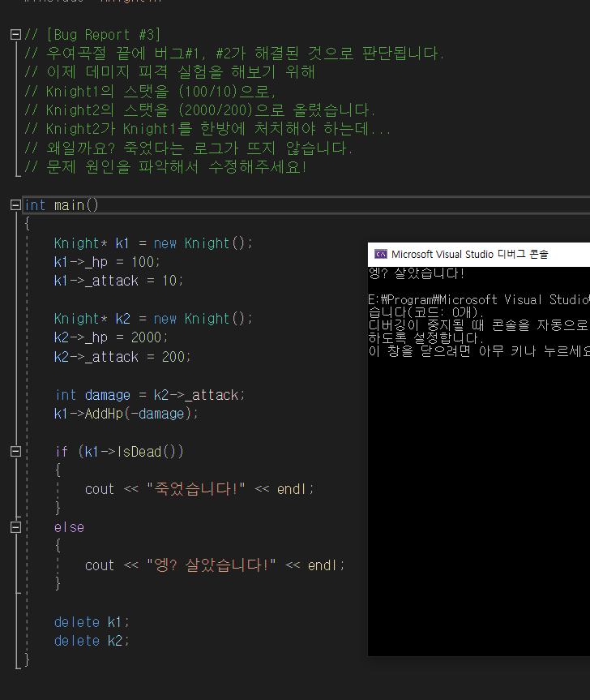
Task: Click the 'delete k2;' line
Action: point(92,641)
